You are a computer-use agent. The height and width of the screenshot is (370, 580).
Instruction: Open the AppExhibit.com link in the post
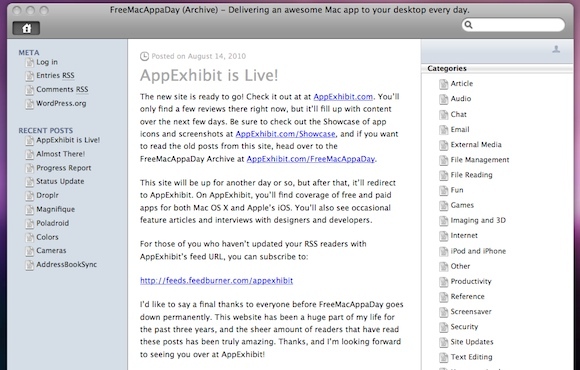coord(343,97)
